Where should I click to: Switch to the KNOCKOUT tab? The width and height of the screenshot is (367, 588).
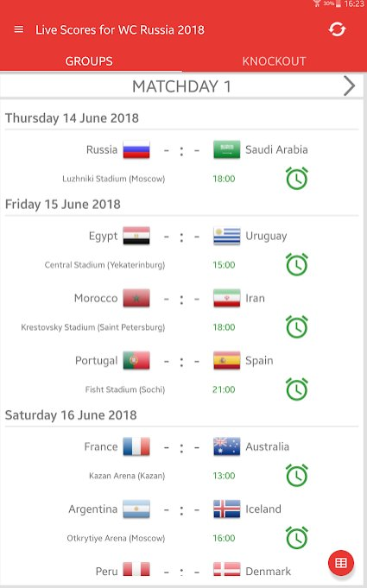click(x=274, y=61)
